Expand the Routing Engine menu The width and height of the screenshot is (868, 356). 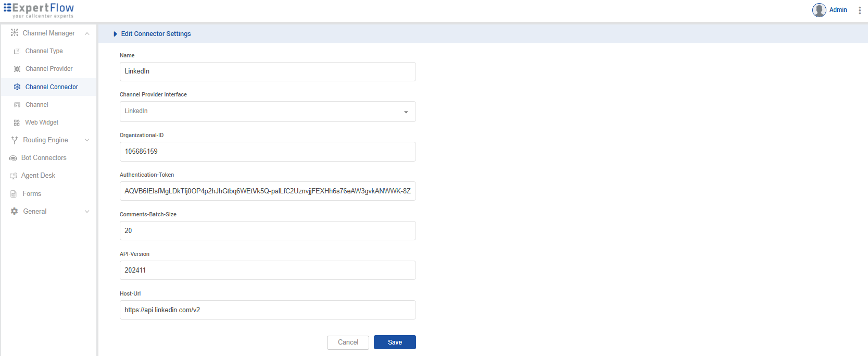coord(87,140)
